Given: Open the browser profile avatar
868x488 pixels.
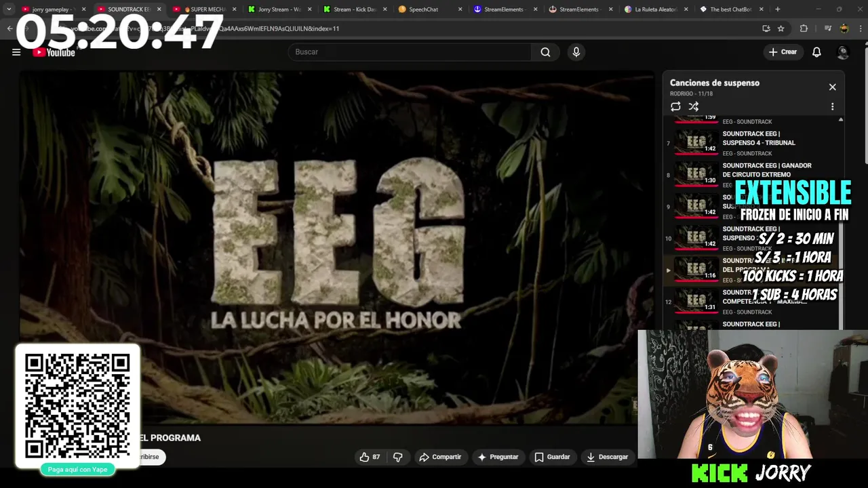Looking at the screenshot, I should [x=844, y=28].
